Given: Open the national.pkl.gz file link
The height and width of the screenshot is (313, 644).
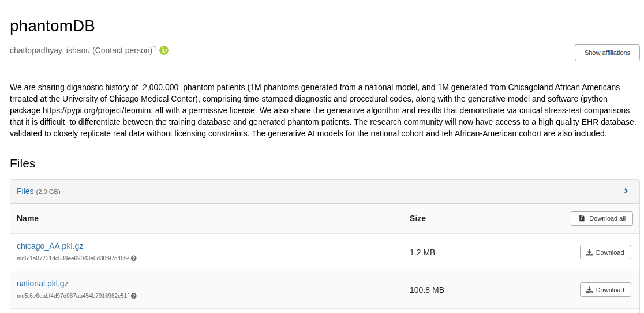Looking at the screenshot, I should tap(42, 284).
